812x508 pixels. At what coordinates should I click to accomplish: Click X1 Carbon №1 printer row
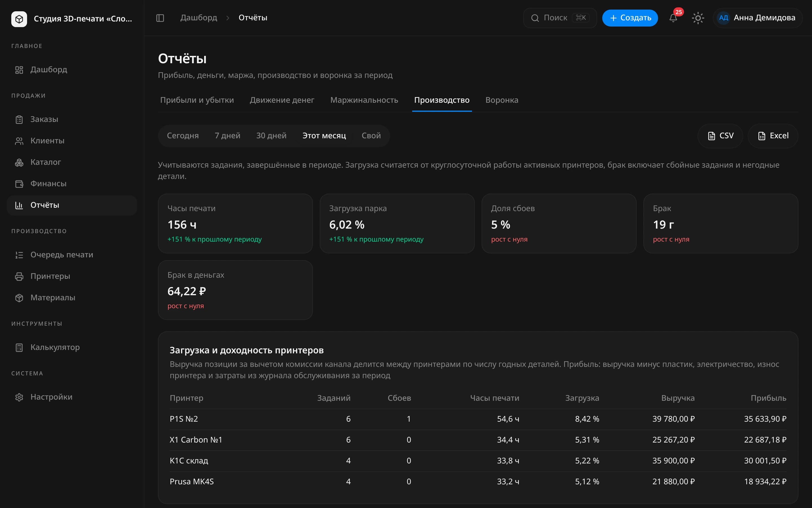478,440
